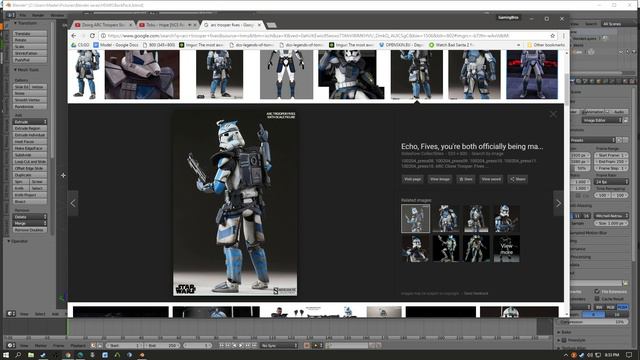The width and height of the screenshot is (640, 360).
Task: Open the No Sync playback dropdown
Action: click(279, 345)
